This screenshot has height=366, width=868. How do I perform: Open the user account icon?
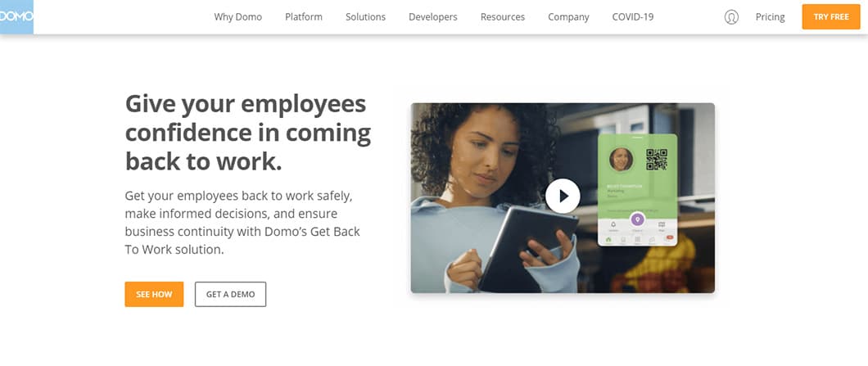point(731,17)
